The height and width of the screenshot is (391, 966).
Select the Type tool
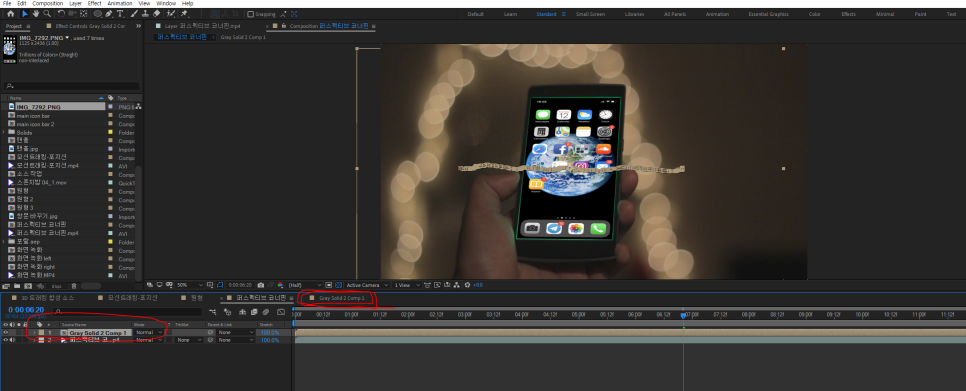tap(120, 14)
